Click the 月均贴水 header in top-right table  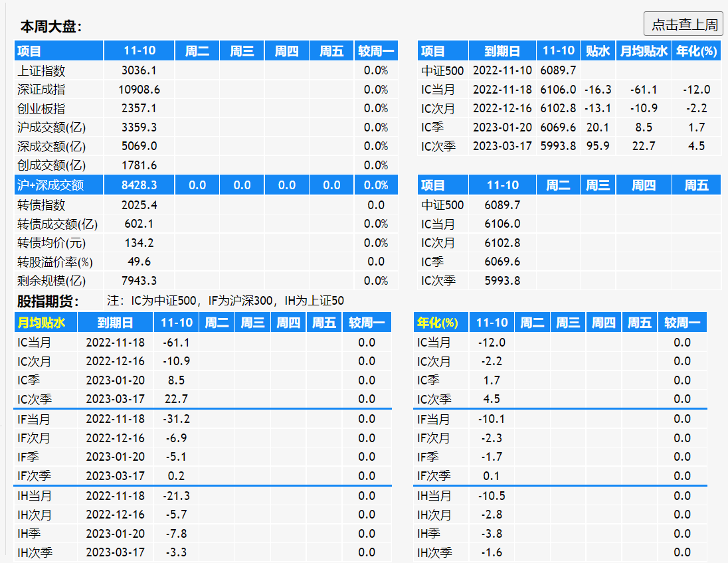644,50
